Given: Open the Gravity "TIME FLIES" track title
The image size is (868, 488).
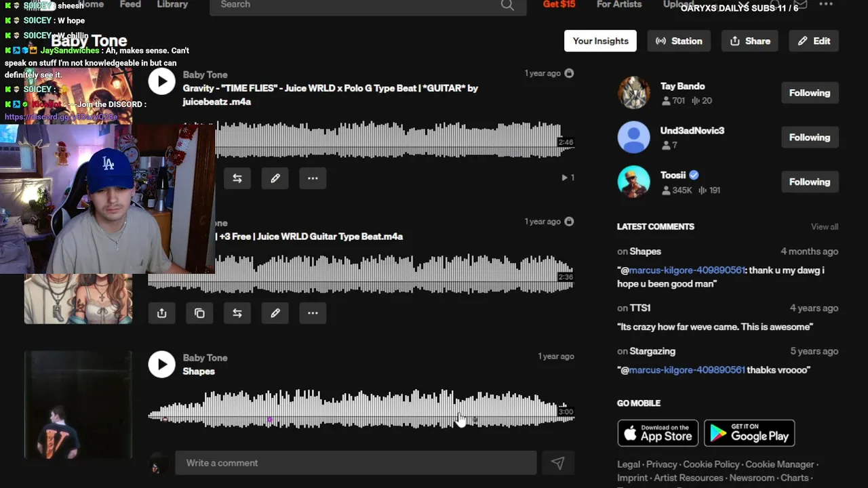Looking at the screenshot, I should [x=330, y=95].
